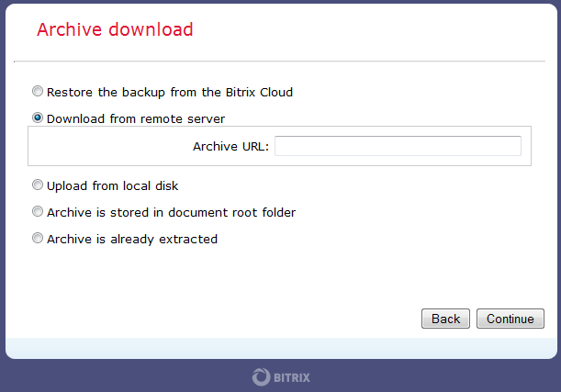Image resolution: width=561 pixels, height=392 pixels.
Task: Focus the Archive URL text field
Action: click(398, 146)
